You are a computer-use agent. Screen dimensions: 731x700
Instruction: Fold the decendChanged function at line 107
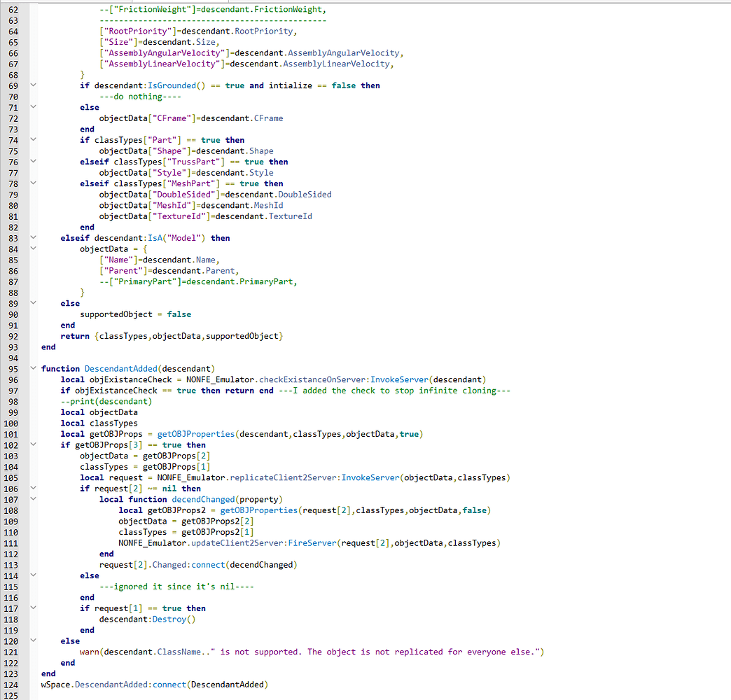pos(33,498)
